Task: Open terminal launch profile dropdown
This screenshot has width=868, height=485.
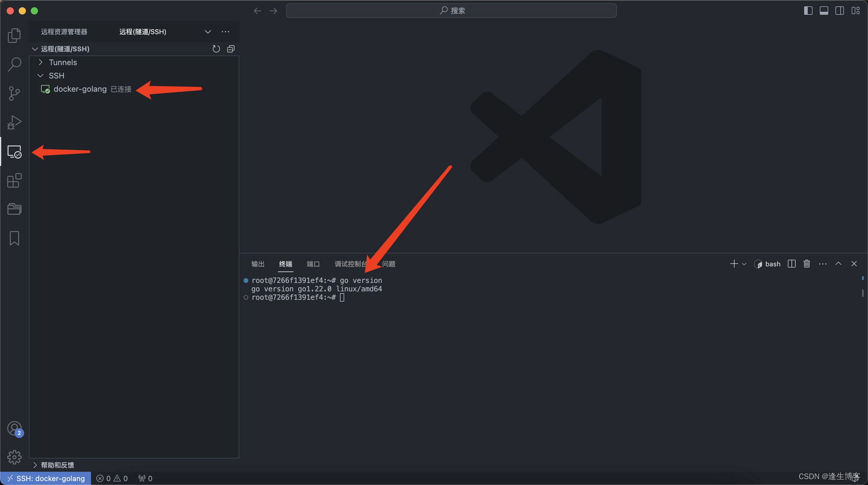Action: tap(744, 264)
